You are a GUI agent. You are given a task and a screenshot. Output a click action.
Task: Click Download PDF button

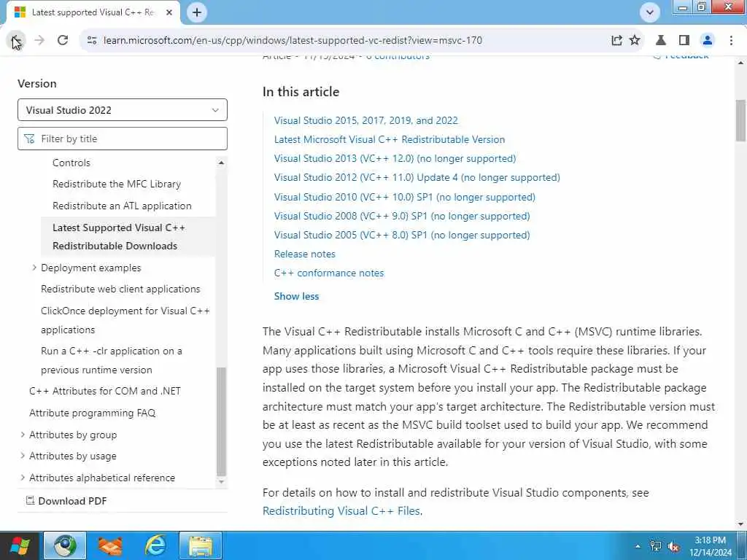click(66, 500)
